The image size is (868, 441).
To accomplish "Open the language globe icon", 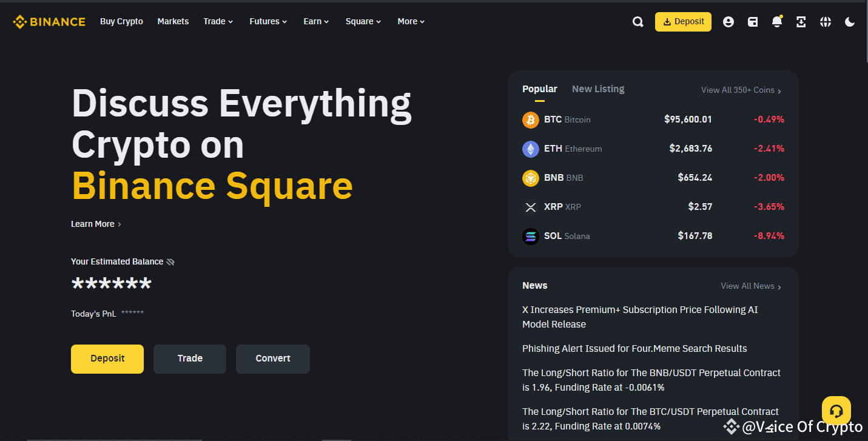I will (826, 22).
